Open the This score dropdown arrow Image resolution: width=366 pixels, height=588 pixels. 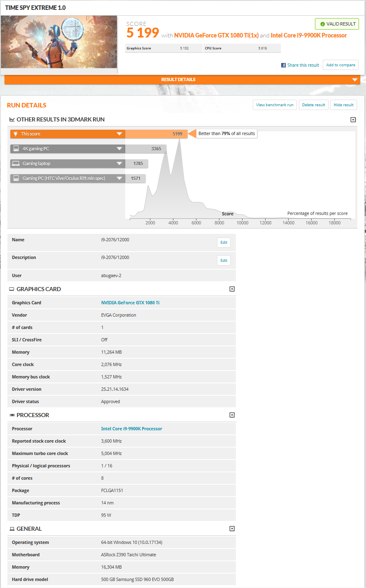(x=119, y=134)
